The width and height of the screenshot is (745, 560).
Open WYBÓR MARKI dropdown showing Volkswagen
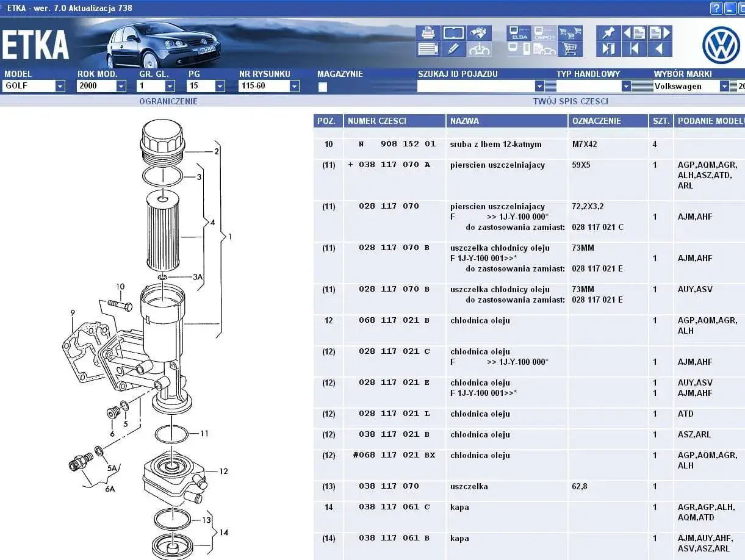click(724, 86)
